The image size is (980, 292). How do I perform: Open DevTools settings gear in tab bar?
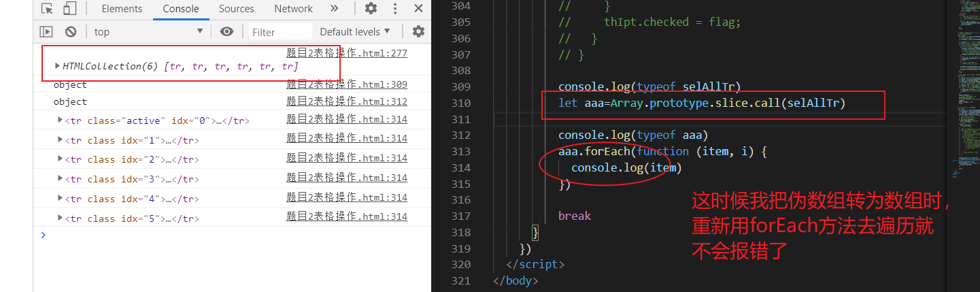[x=371, y=9]
